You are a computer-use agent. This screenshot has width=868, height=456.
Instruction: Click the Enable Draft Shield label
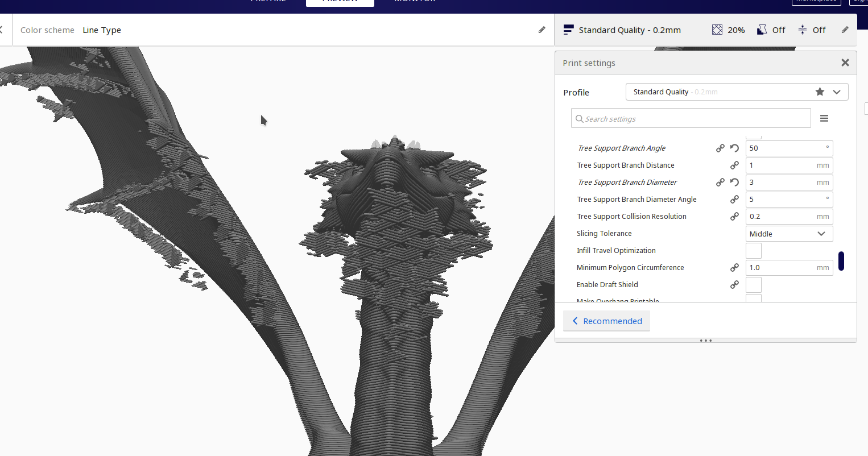click(x=607, y=284)
